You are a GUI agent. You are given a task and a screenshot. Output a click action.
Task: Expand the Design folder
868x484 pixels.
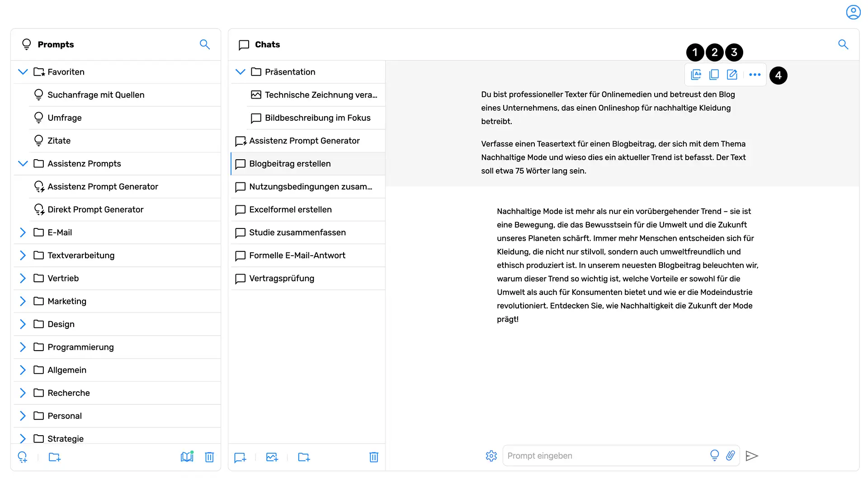[23, 324]
